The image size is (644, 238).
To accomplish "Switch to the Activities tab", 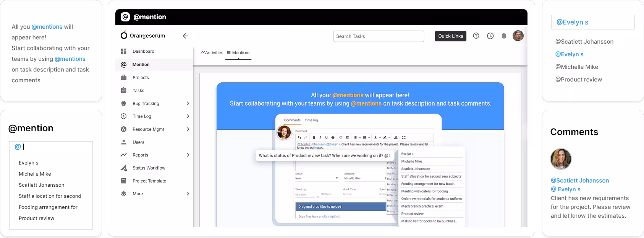I will pyautogui.click(x=212, y=53).
